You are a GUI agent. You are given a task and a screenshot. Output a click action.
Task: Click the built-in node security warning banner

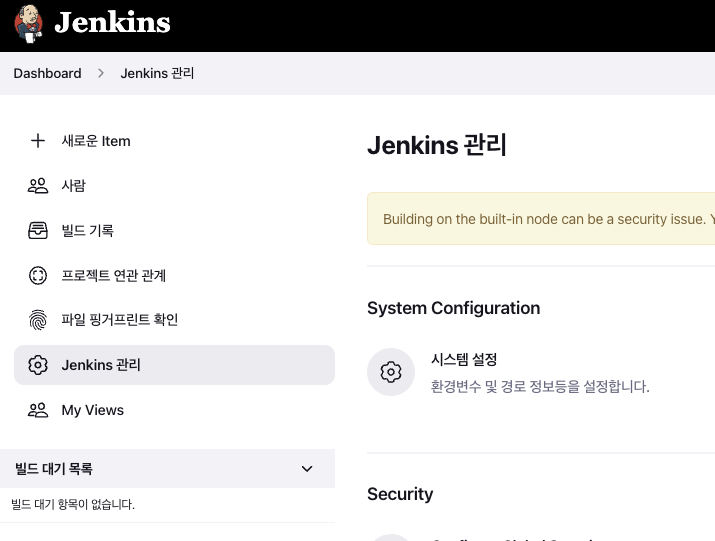tap(541, 218)
